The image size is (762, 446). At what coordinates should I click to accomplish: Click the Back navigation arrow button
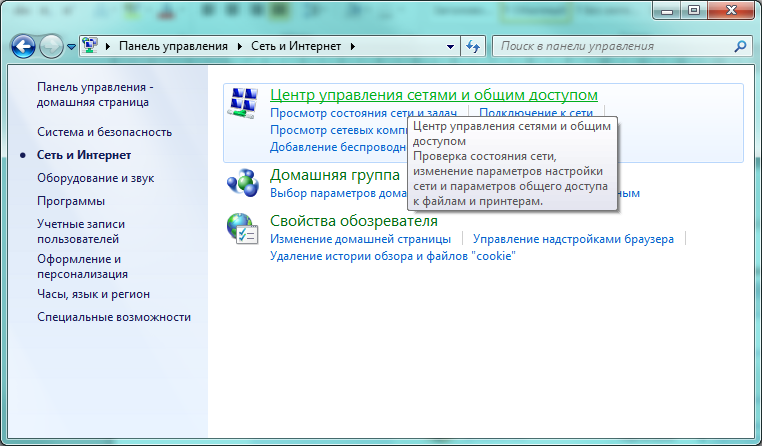click(23, 47)
